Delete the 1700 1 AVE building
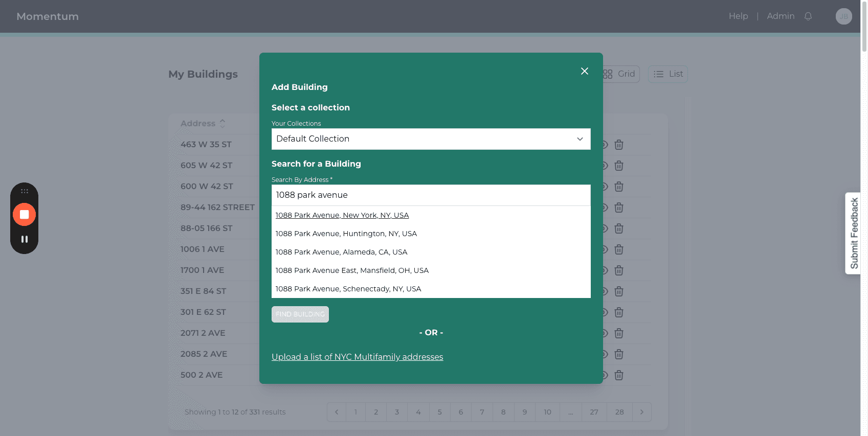The height and width of the screenshot is (436, 868). click(x=619, y=270)
